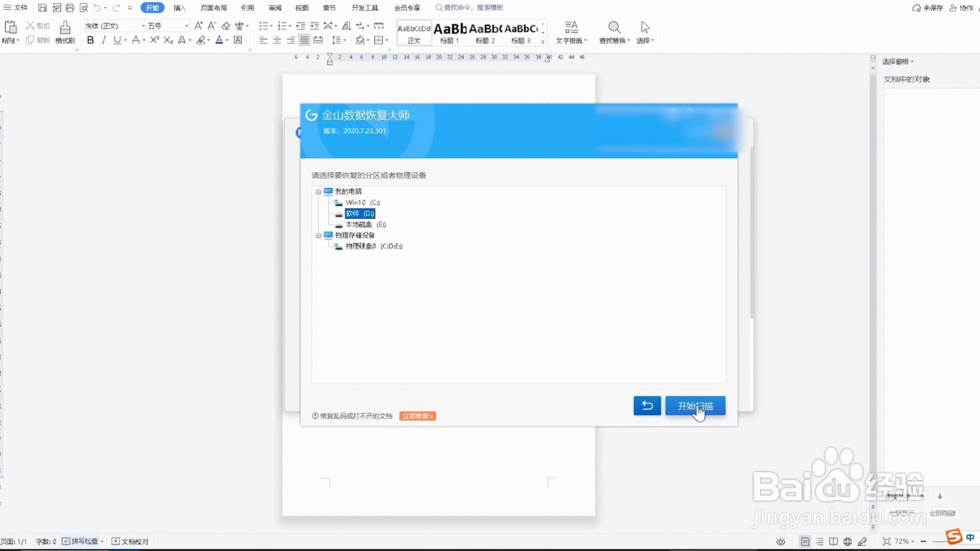Viewport: 980px width, 551px height.
Task: Click the Cut (剪切) scissors icon
Action: pyautogui.click(x=30, y=26)
